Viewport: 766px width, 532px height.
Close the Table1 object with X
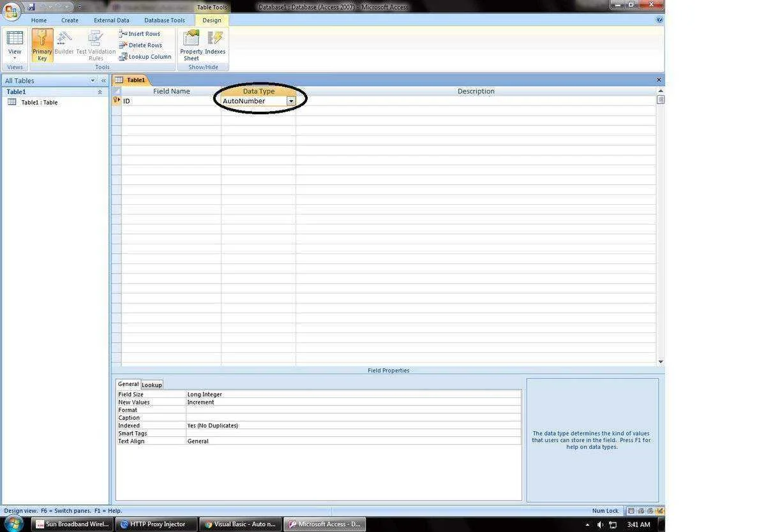pos(659,80)
